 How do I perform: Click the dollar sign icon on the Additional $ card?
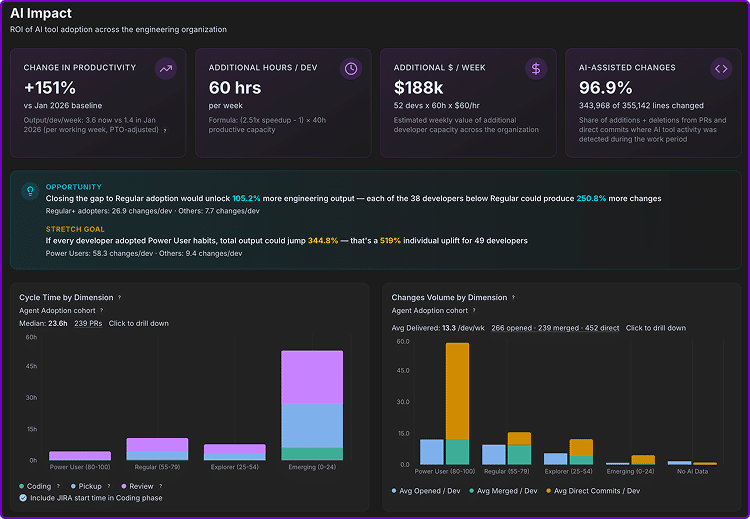click(536, 69)
